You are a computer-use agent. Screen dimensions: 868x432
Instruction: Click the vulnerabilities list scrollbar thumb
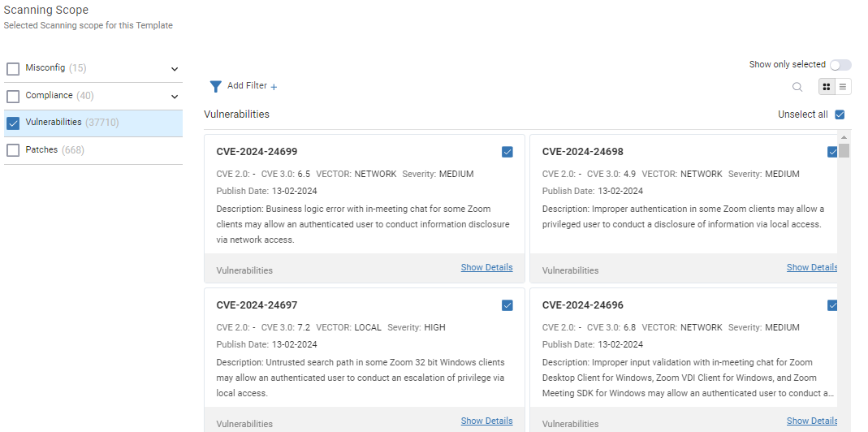pyautogui.click(x=844, y=151)
